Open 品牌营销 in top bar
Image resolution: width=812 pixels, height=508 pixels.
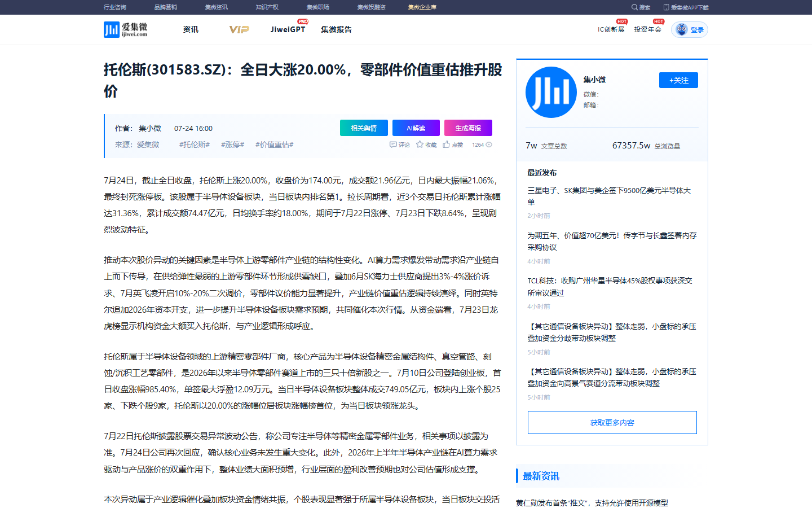click(x=166, y=7)
